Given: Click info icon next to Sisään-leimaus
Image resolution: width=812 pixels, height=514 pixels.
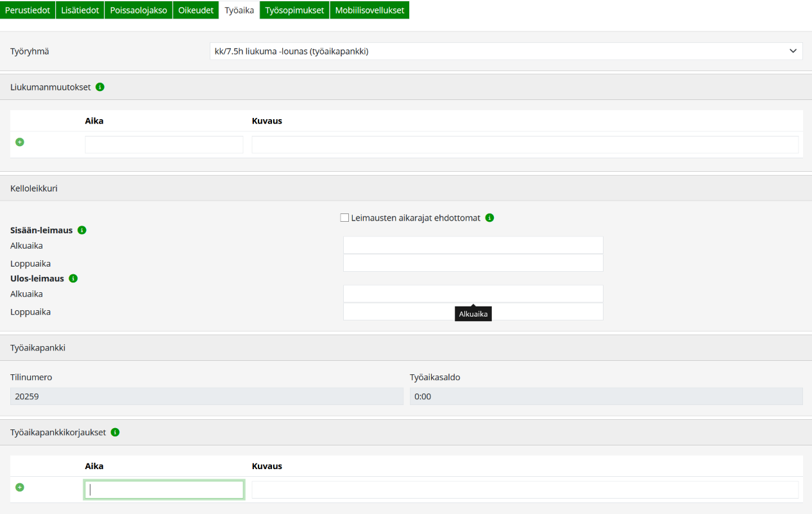Looking at the screenshot, I should pos(81,230).
